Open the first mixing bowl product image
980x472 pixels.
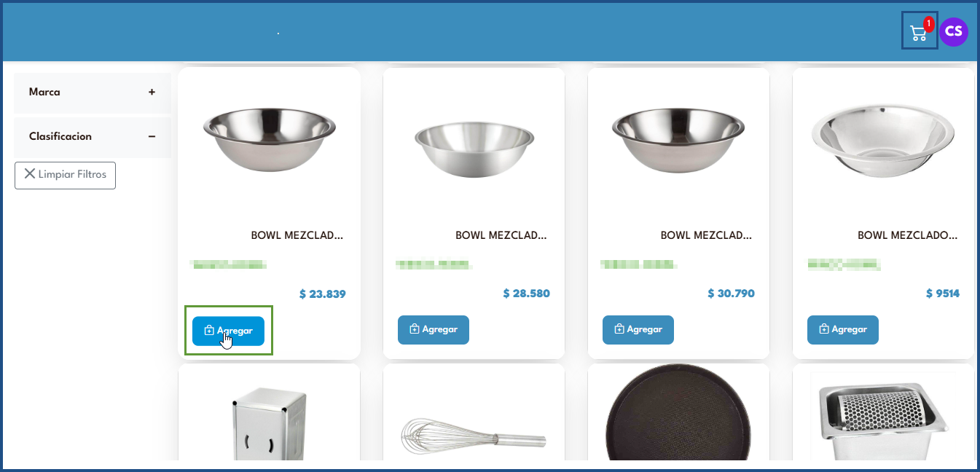270,141
